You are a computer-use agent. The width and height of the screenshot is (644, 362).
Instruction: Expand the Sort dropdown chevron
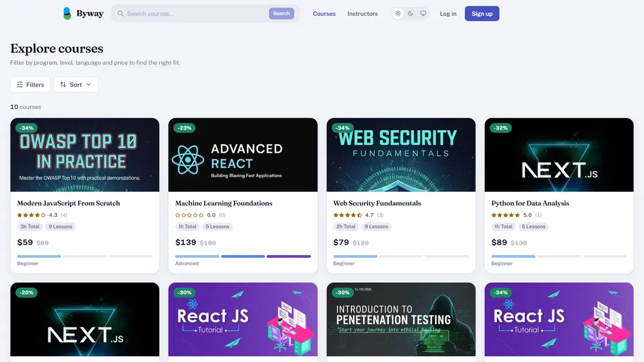[89, 85]
